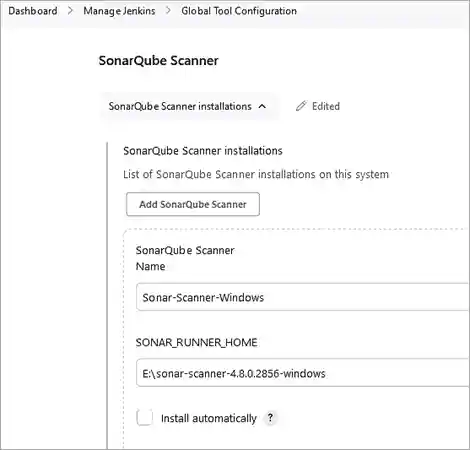This screenshot has width=470, height=450.
Task: Focus the Name field containing Sonar-Scanner-Windows
Action: tap(303, 297)
